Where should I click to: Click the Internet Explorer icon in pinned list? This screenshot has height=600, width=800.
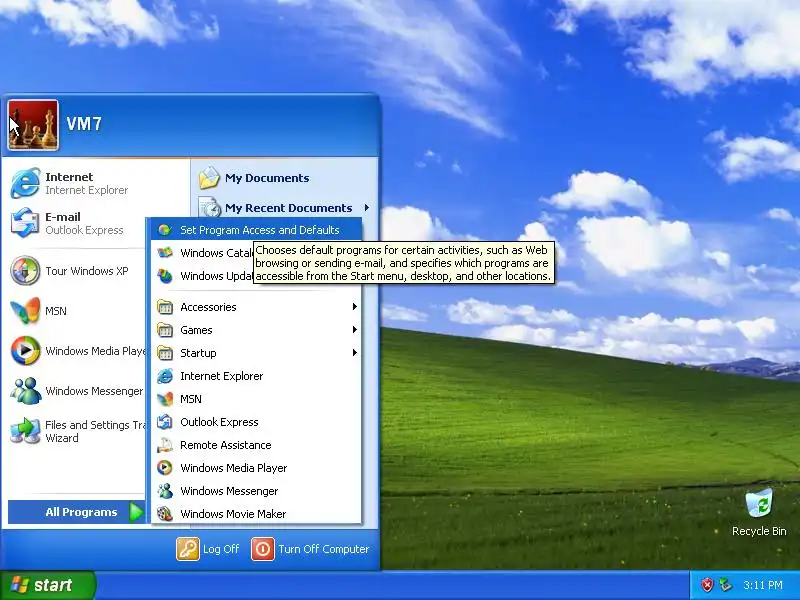(x=25, y=183)
